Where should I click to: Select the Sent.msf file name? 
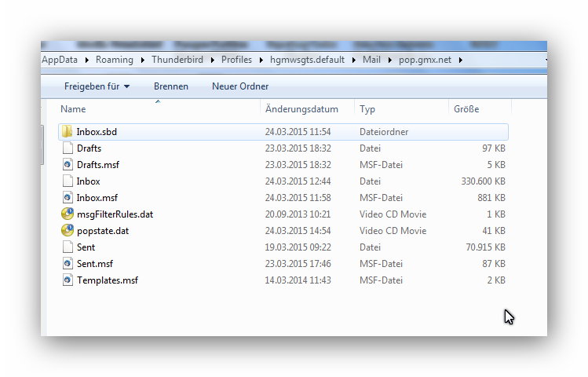95,264
